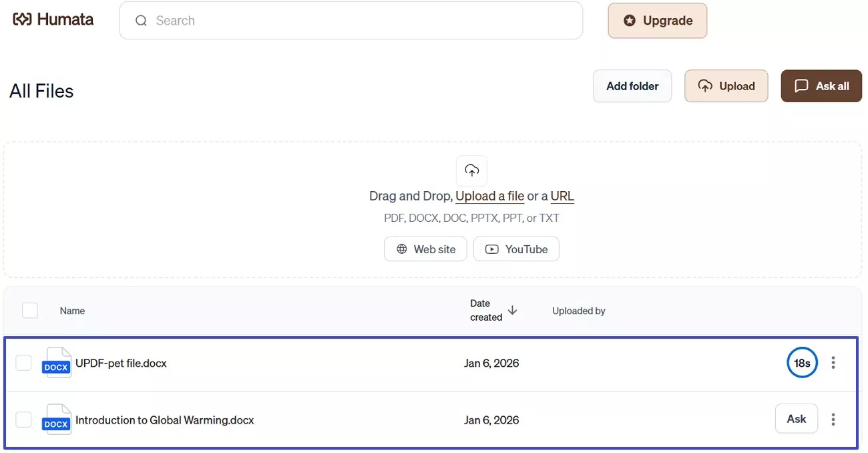
Task: Click the Upgrade button
Action: pyautogui.click(x=657, y=20)
